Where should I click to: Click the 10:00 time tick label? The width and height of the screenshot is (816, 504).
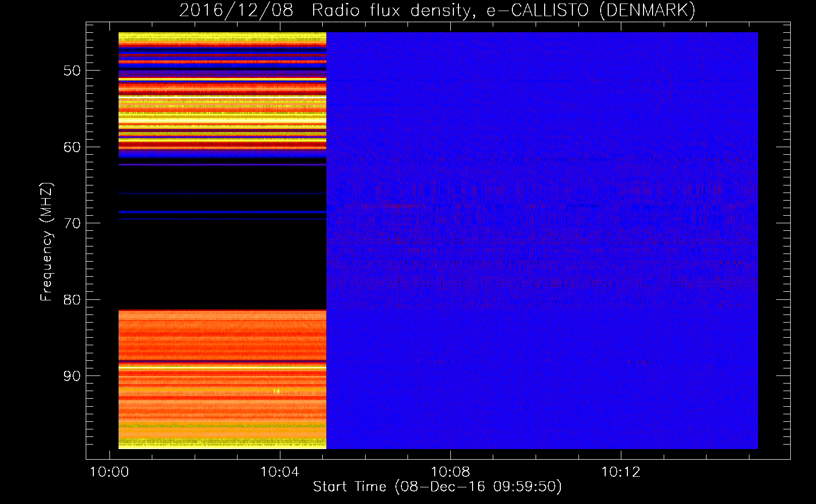point(109,472)
